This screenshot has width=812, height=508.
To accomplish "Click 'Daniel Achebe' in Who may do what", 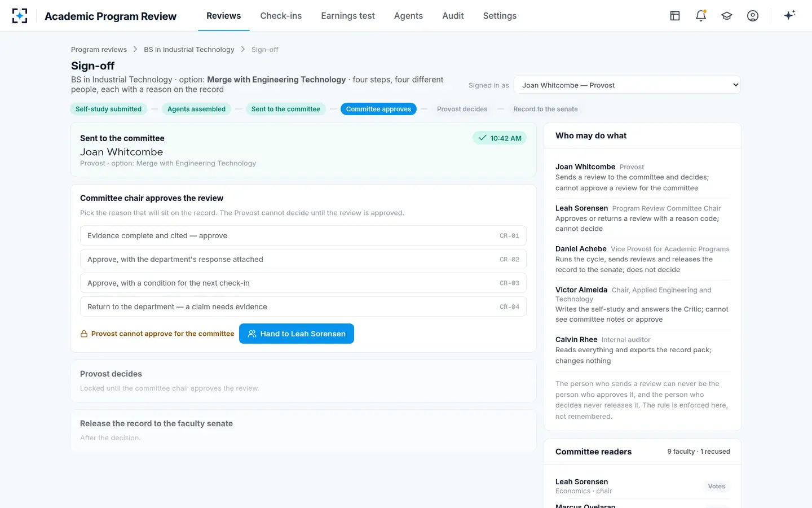I will 581,249.
